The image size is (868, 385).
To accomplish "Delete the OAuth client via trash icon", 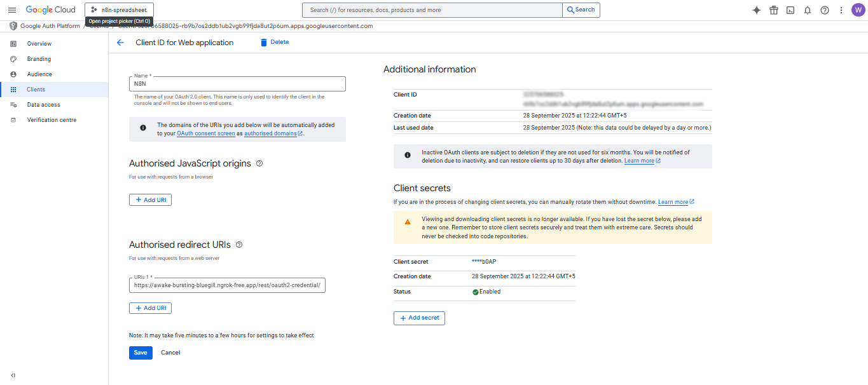I will click(264, 42).
